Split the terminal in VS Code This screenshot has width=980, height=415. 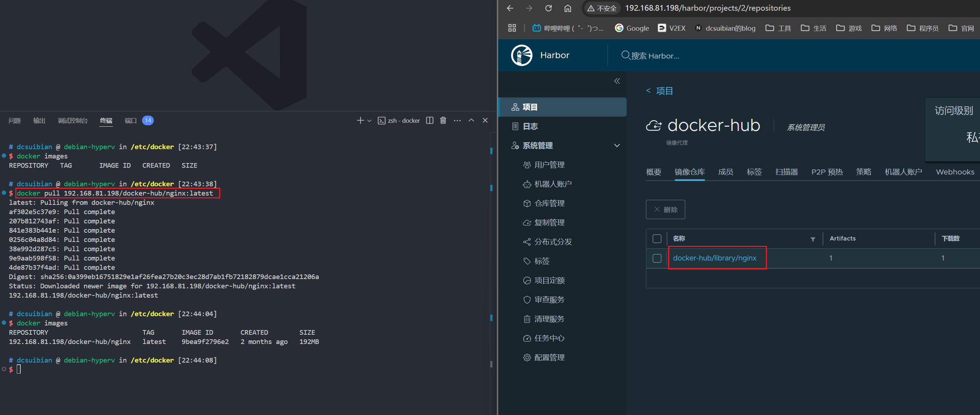(430, 121)
